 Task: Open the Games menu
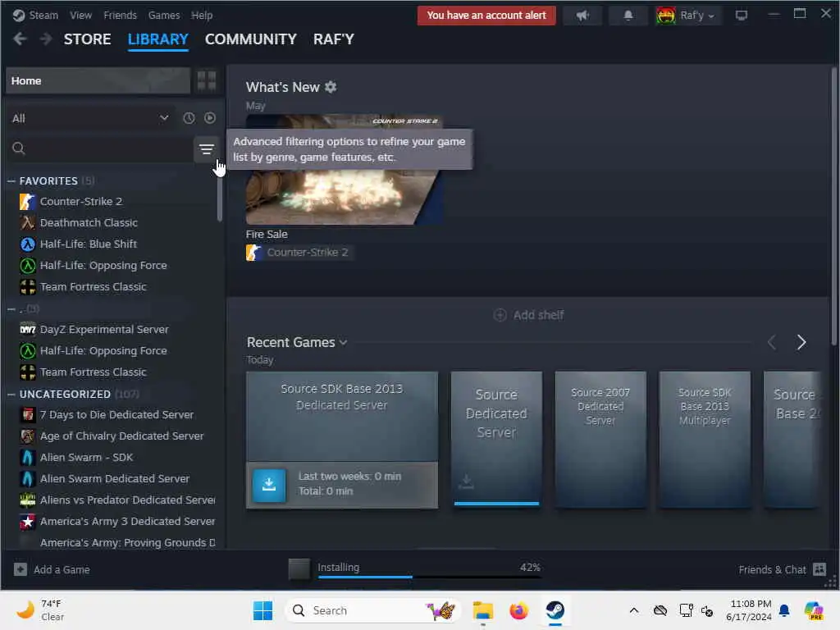(x=164, y=16)
